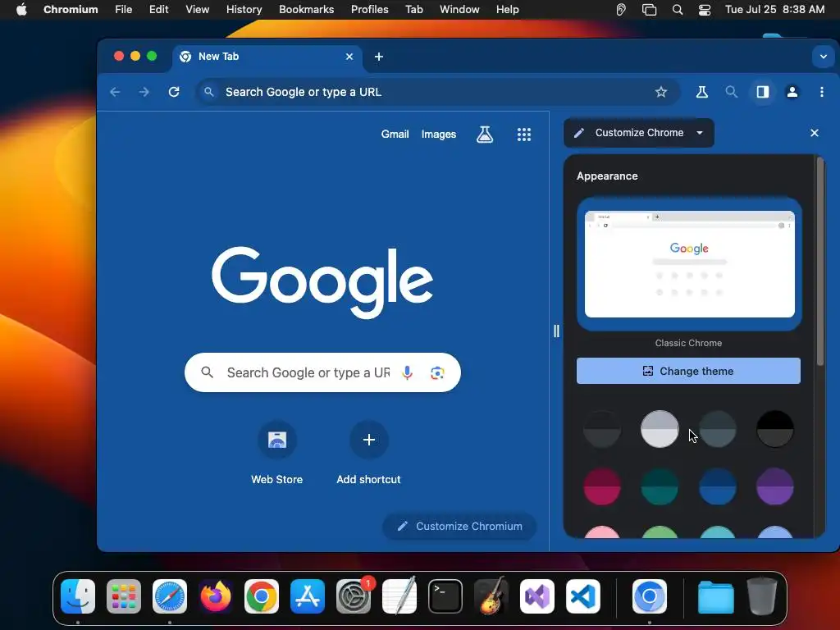Open Google Chrome from the Dock
Image resolution: width=840 pixels, height=630 pixels.
click(262, 596)
